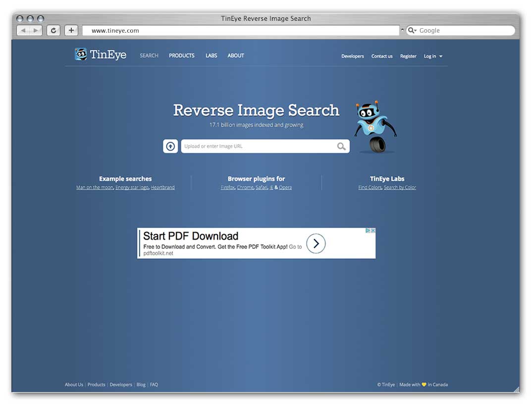Click the upload image arrow icon

(170, 146)
